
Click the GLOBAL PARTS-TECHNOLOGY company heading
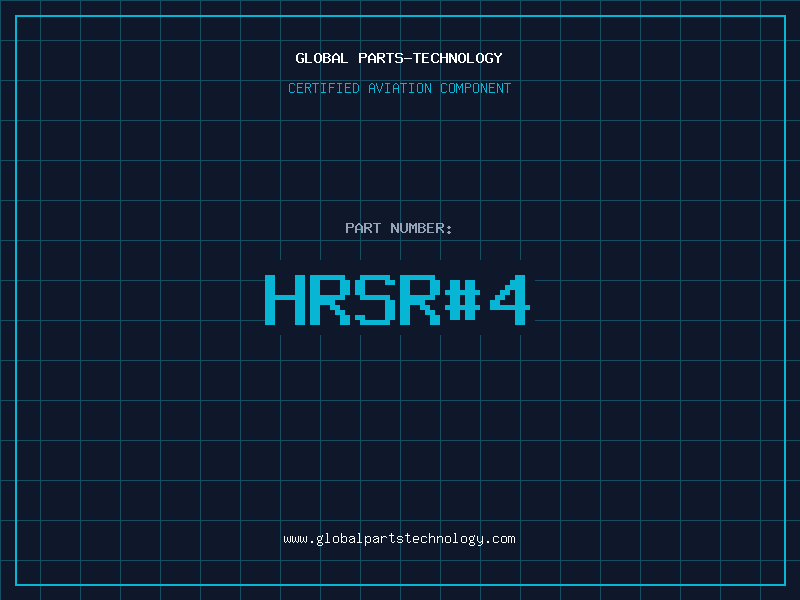(x=399, y=58)
